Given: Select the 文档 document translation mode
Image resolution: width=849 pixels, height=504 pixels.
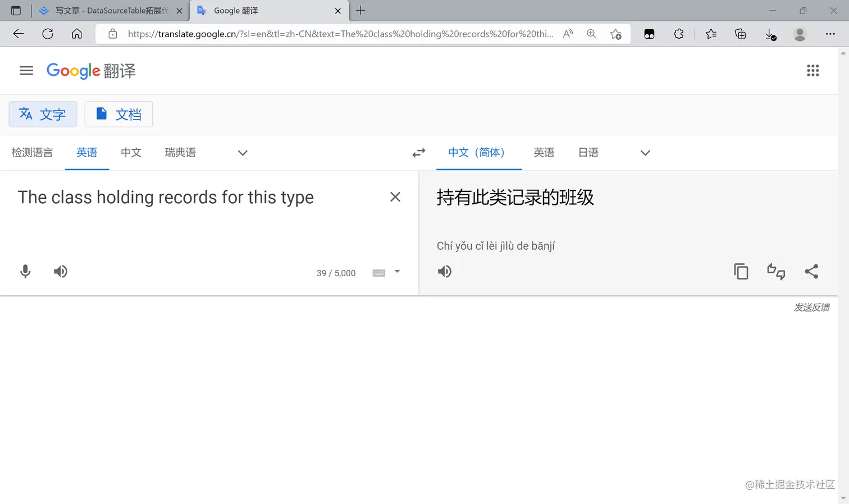Looking at the screenshot, I should [x=118, y=114].
